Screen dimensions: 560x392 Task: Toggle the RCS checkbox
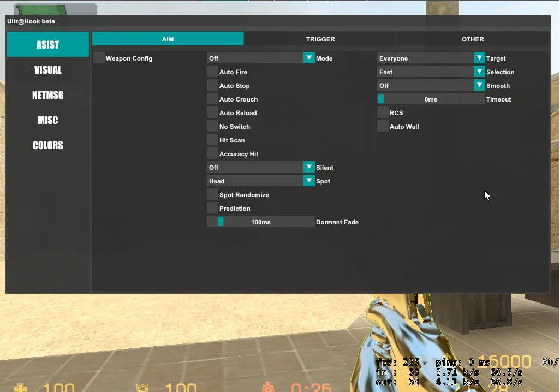pos(383,113)
